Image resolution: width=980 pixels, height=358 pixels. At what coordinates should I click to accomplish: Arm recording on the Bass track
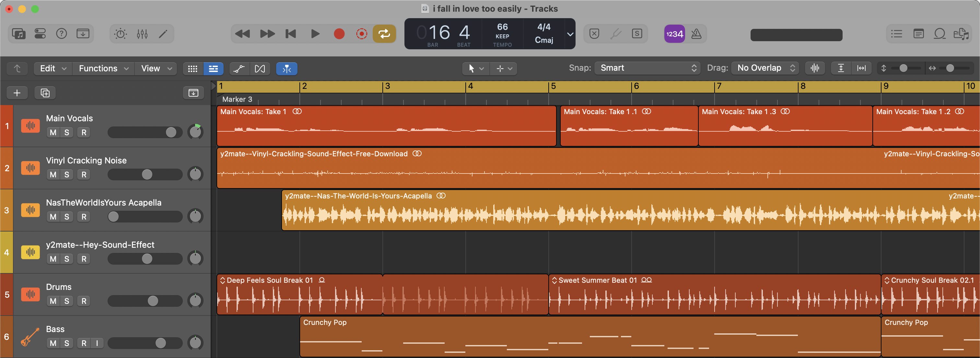(84, 343)
